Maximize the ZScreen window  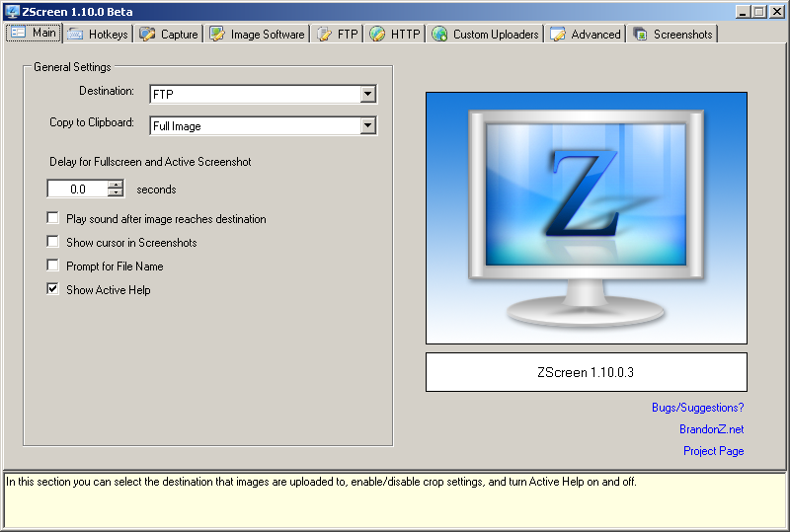(x=759, y=12)
